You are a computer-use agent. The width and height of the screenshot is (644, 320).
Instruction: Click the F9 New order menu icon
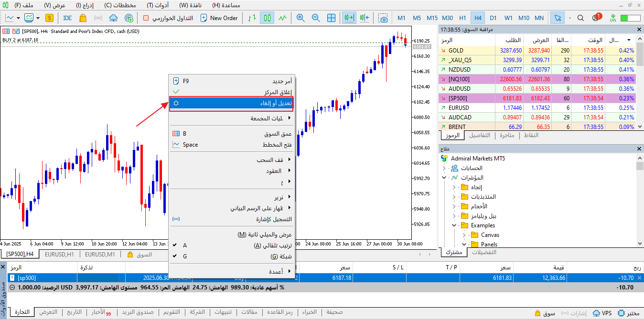coord(176,81)
